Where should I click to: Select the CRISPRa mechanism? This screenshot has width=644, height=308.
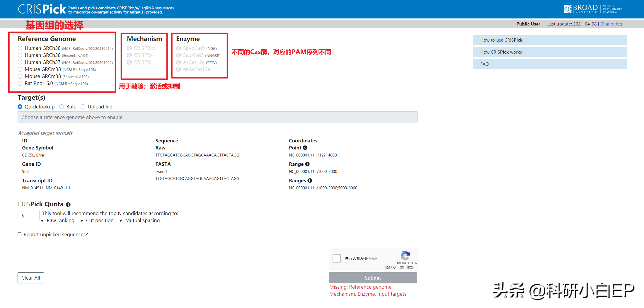pos(129,55)
